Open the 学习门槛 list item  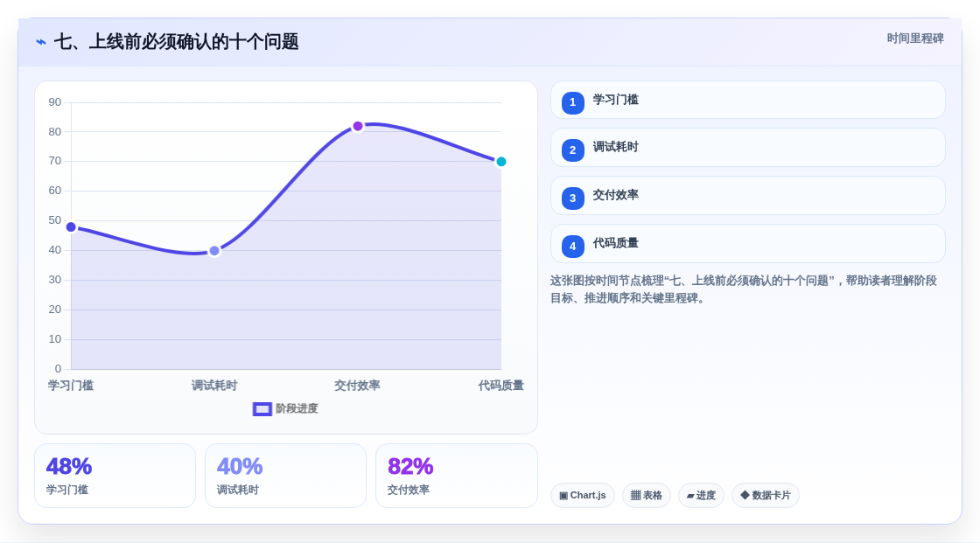click(747, 100)
